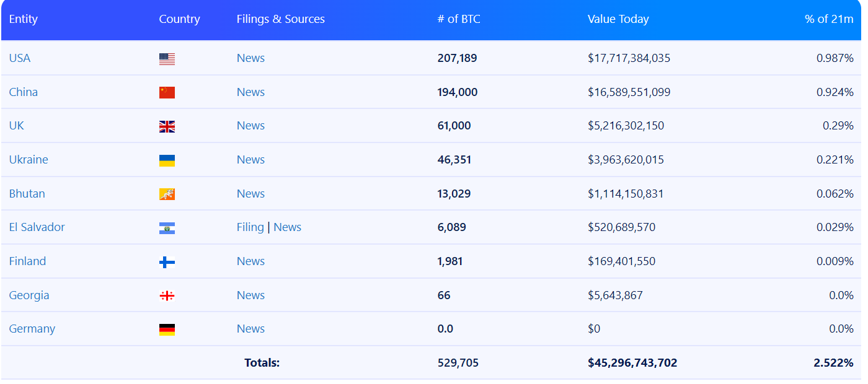Click the UK flag icon
This screenshot has width=868, height=384.
(167, 126)
